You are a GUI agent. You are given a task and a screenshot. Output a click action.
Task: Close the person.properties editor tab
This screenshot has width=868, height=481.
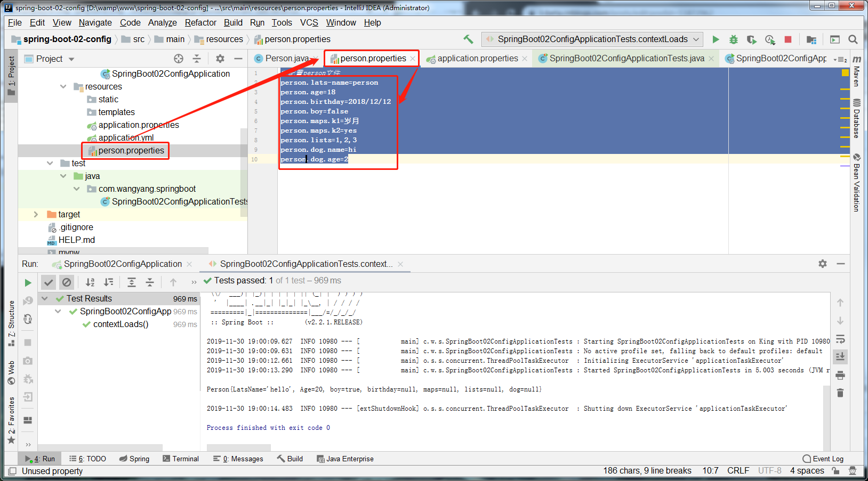click(413, 59)
